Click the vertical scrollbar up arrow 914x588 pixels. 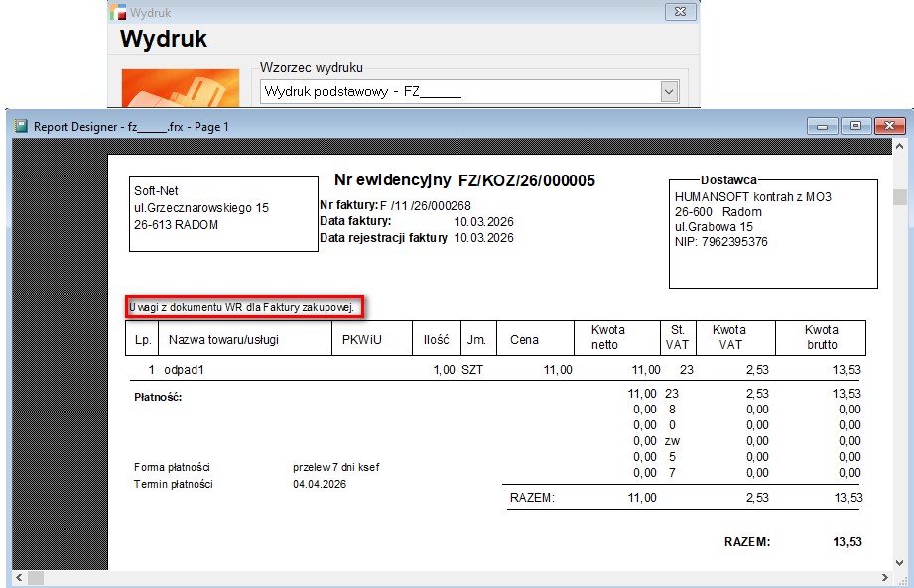(x=900, y=148)
